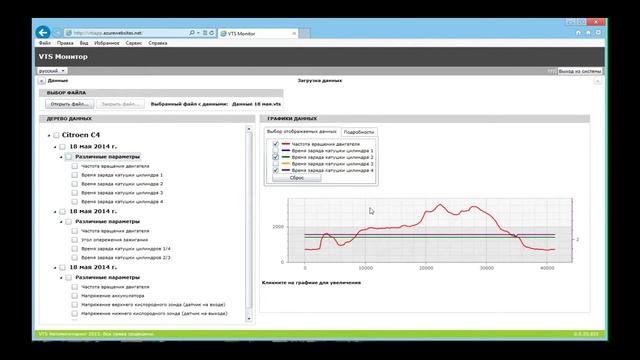Click the green swatch for цилиндра 2 in legend
The height and width of the screenshot is (360, 640).
pyautogui.click(x=285, y=157)
